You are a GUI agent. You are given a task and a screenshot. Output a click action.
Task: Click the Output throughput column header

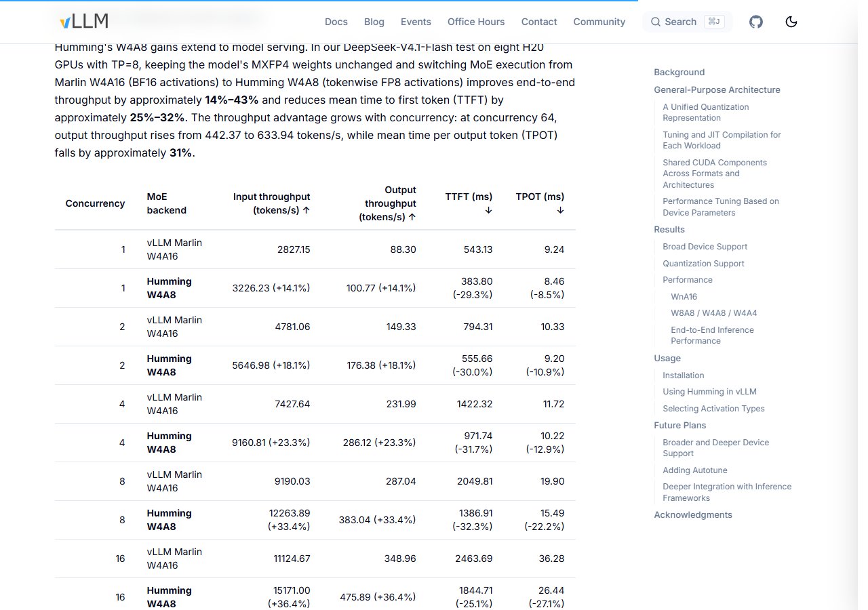(x=387, y=203)
